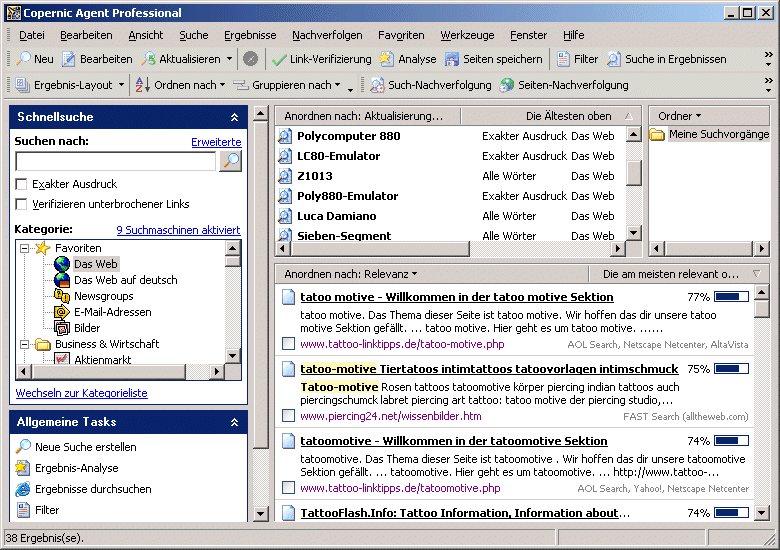Open Anordnen nach: Relevanz dropdown
This screenshot has width=780, height=550.
click(x=351, y=274)
